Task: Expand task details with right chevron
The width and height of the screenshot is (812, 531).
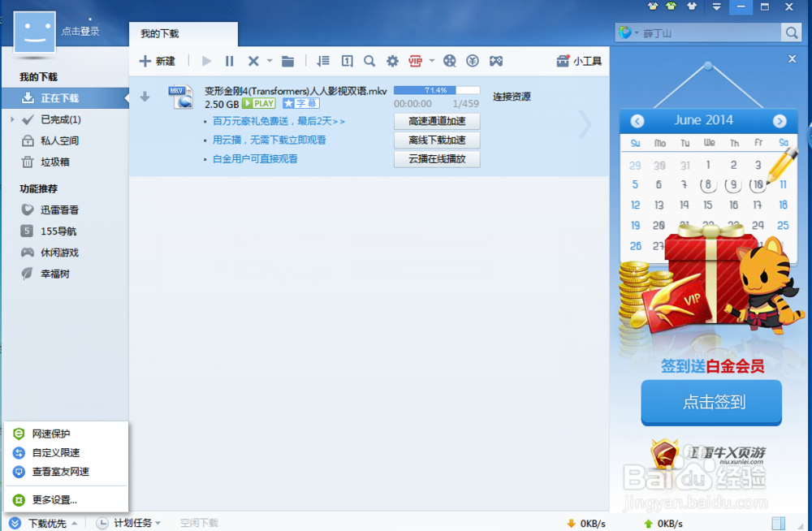Action: click(x=585, y=124)
